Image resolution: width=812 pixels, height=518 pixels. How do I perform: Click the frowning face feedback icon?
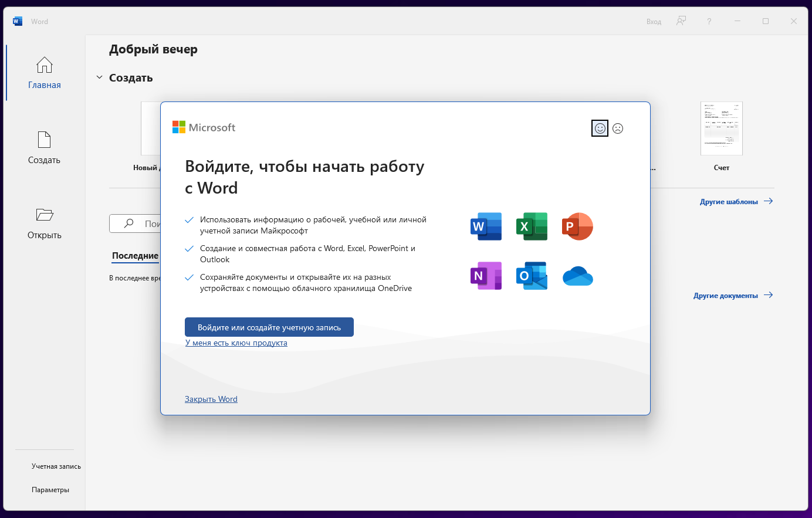(x=618, y=128)
